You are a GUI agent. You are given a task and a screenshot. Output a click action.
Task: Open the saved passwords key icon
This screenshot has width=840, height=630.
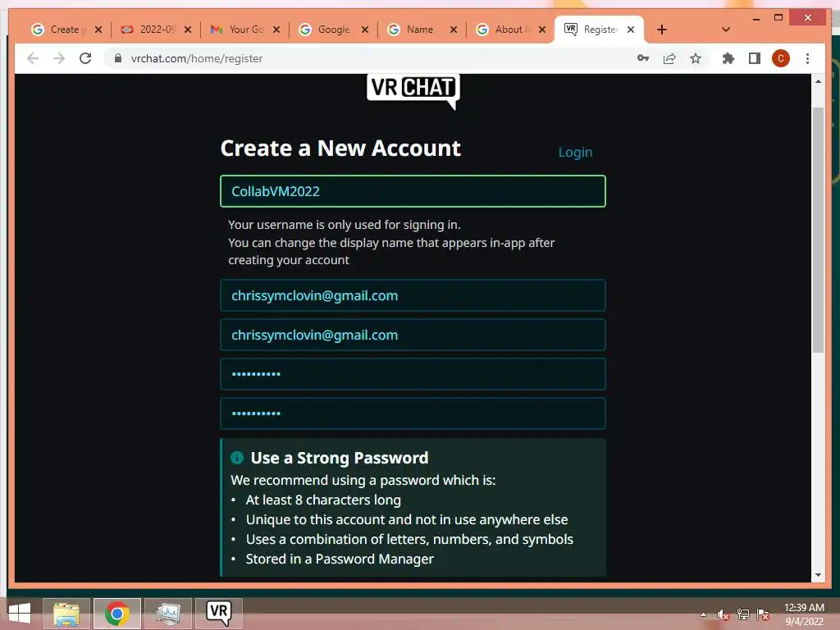[643, 58]
